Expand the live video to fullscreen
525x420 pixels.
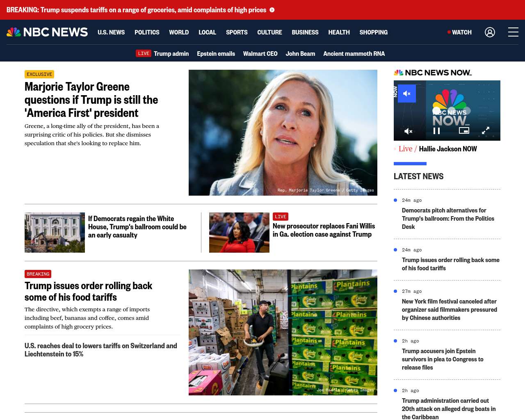tap(486, 131)
